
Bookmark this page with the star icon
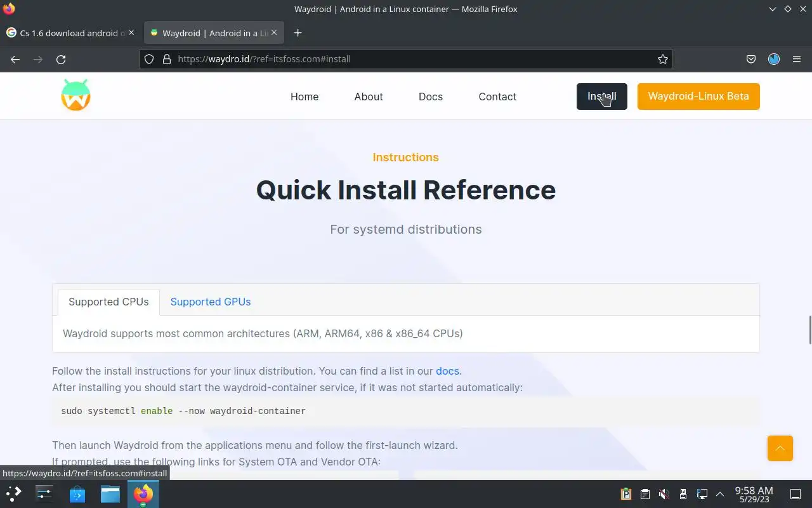(663, 59)
